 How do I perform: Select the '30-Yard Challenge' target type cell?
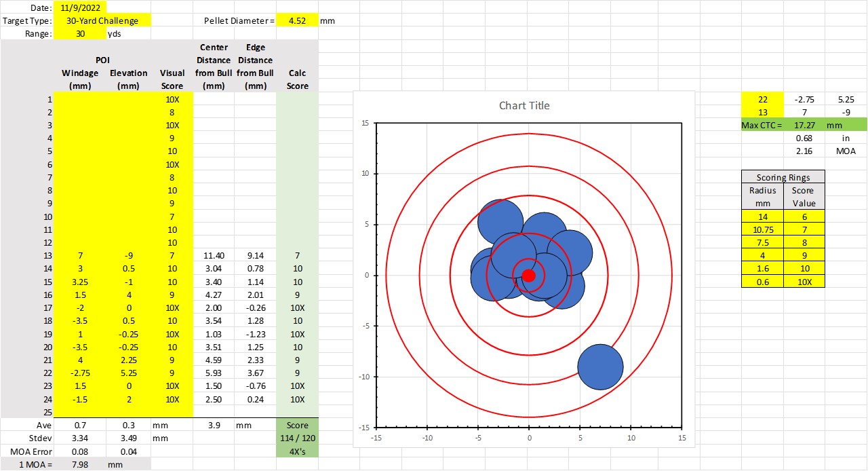[102, 21]
